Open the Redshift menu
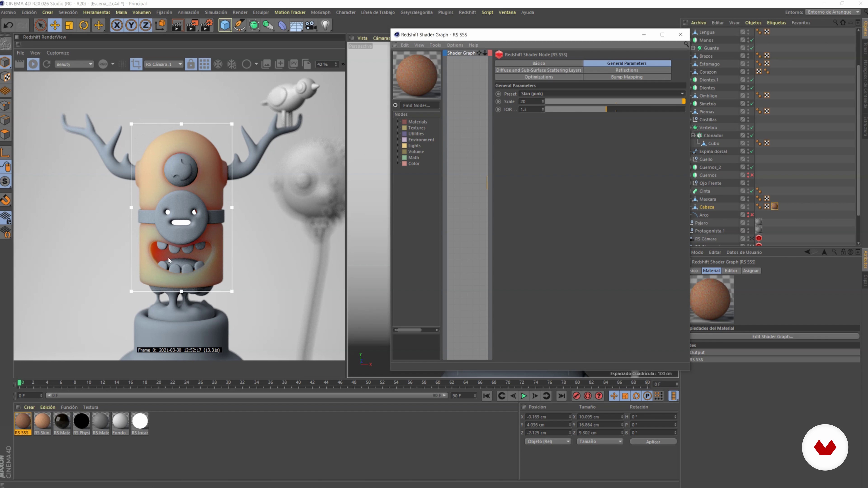This screenshot has width=868, height=488. (x=467, y=12)
